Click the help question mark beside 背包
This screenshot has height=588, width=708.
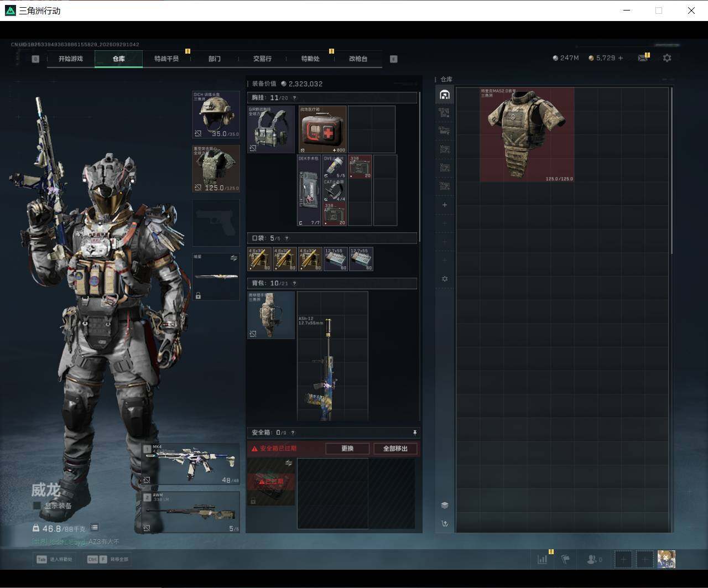(x=294, y=283)
